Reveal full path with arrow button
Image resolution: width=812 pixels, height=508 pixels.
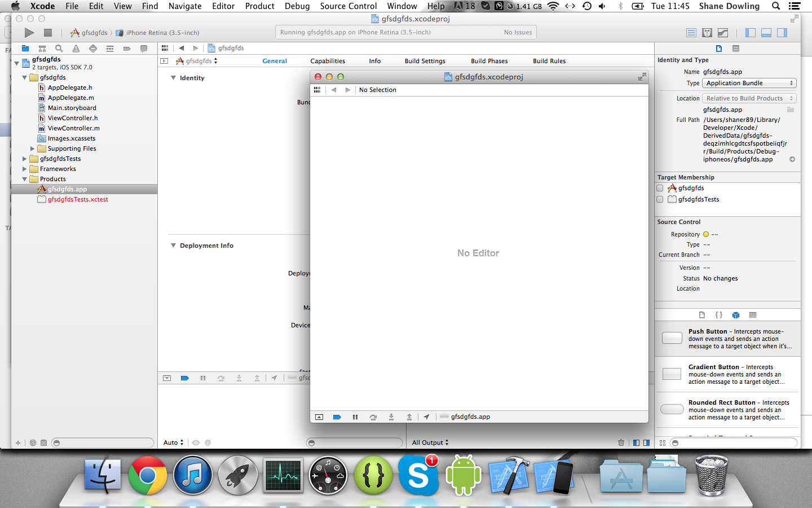[792, 159]
